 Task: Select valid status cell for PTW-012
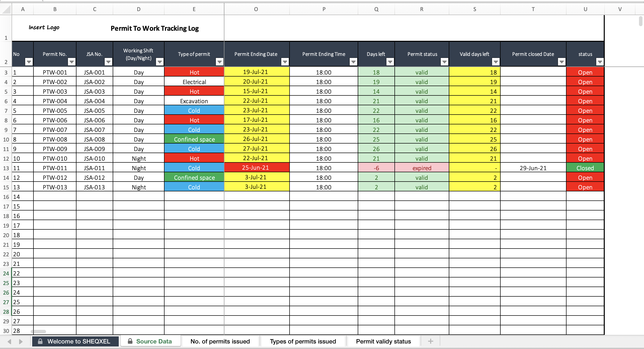tap(422, 178)
